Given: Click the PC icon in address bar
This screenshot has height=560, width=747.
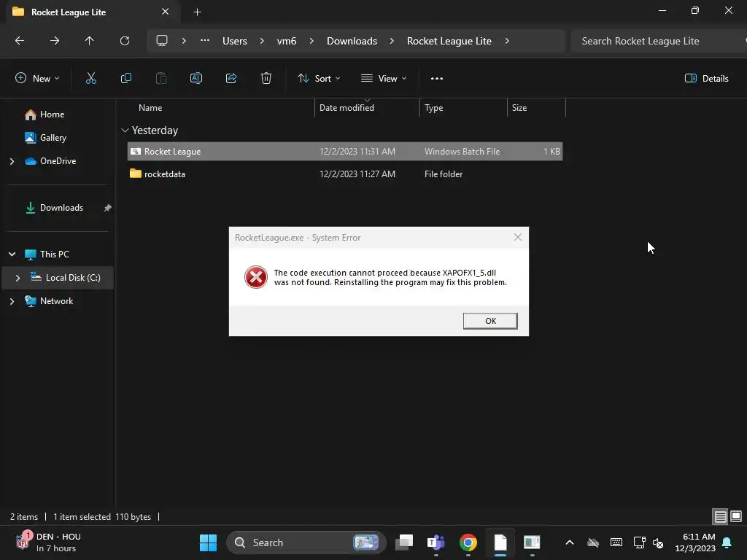Looking at the screenshot, I should coord(162,41).
